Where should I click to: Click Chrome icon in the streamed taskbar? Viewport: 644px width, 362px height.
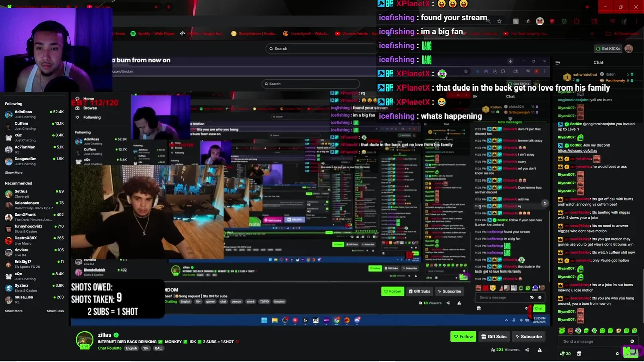coord(336,320)
